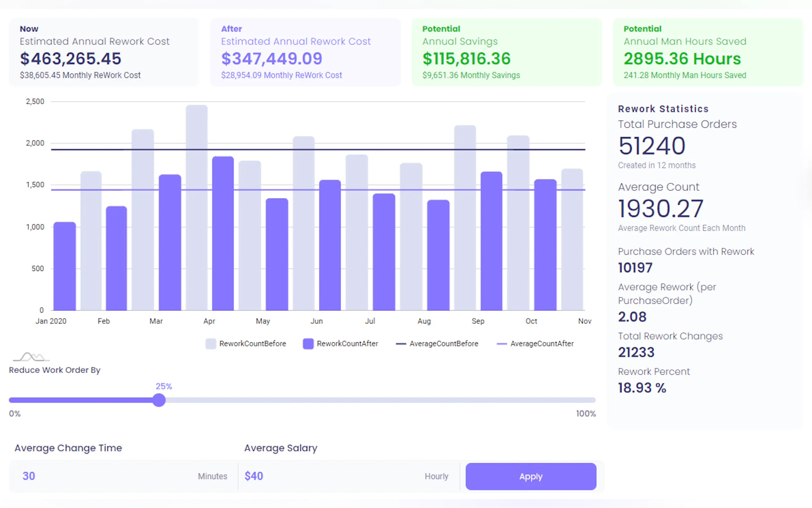812x508 pixels.
Task: Click the Potential Annual Savings card
Action: (507, 52)
